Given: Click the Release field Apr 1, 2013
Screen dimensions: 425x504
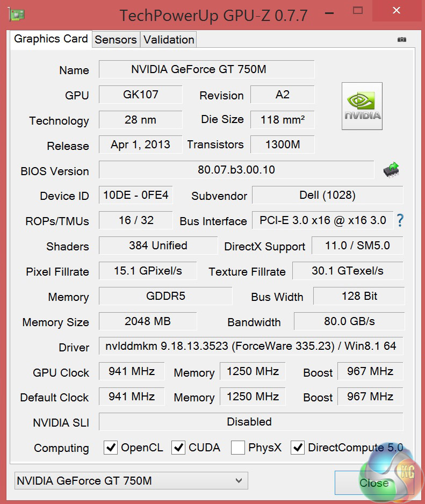Looking at the screenshot, I should [140, 145].
